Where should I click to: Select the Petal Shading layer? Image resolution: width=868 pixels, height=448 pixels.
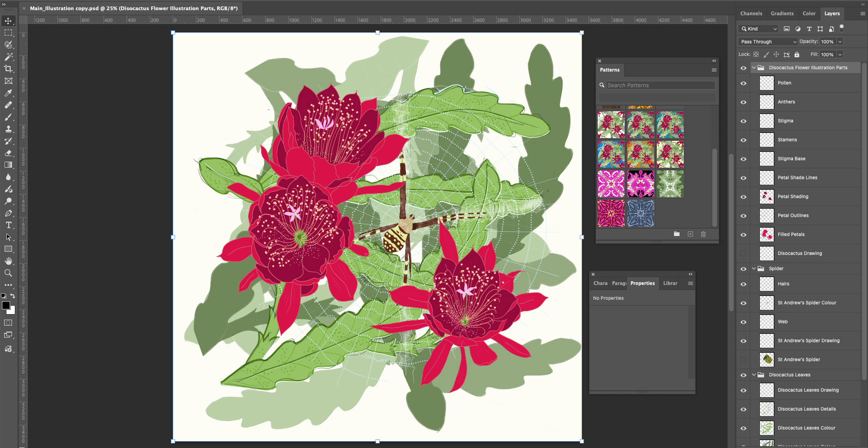pos(793,197)
